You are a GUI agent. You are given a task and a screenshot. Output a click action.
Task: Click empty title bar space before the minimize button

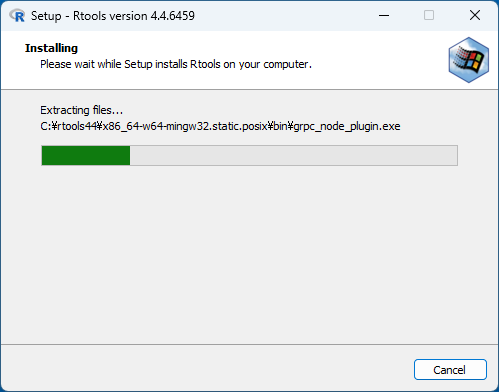pos(283,16)
